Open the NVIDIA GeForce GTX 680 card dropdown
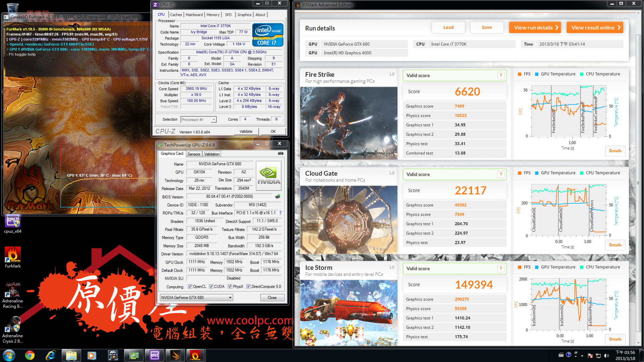This screenshot has height=362, width=644. pos(196,298)
